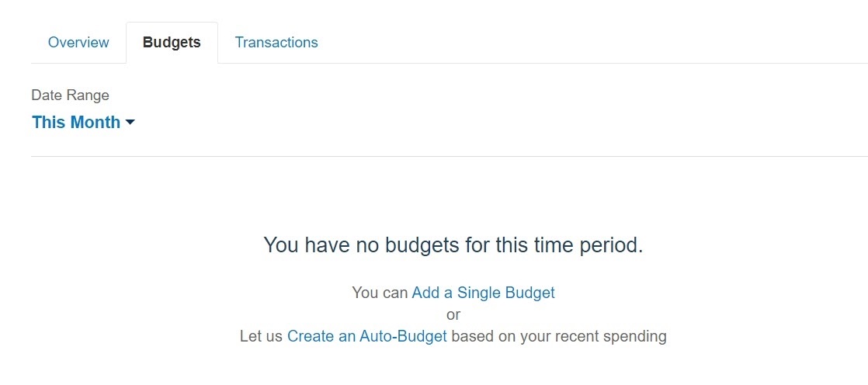The width and height of the screenshot is (868, 385).
Task: Click the word "This" in the date selector
Action: 49,123
